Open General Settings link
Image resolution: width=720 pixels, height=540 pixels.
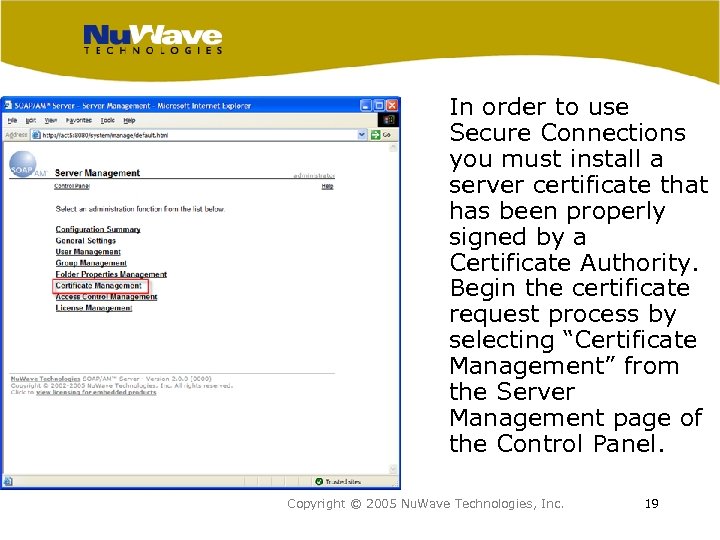click(85, 240)
